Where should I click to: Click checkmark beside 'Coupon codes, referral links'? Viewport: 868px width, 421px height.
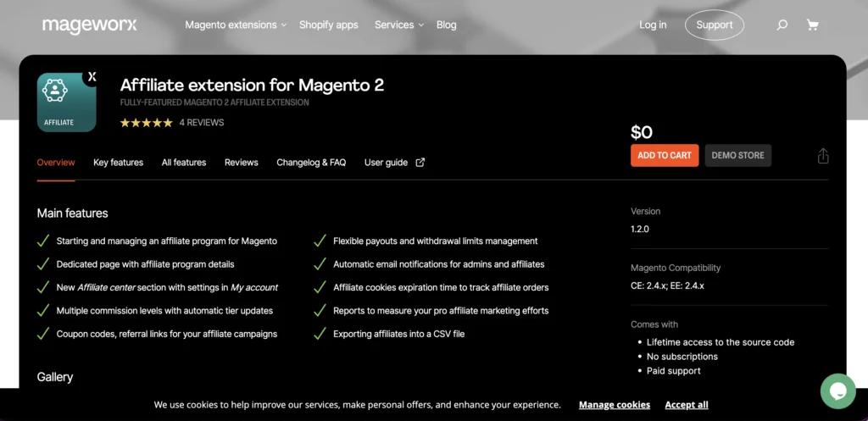click(43, 334)
